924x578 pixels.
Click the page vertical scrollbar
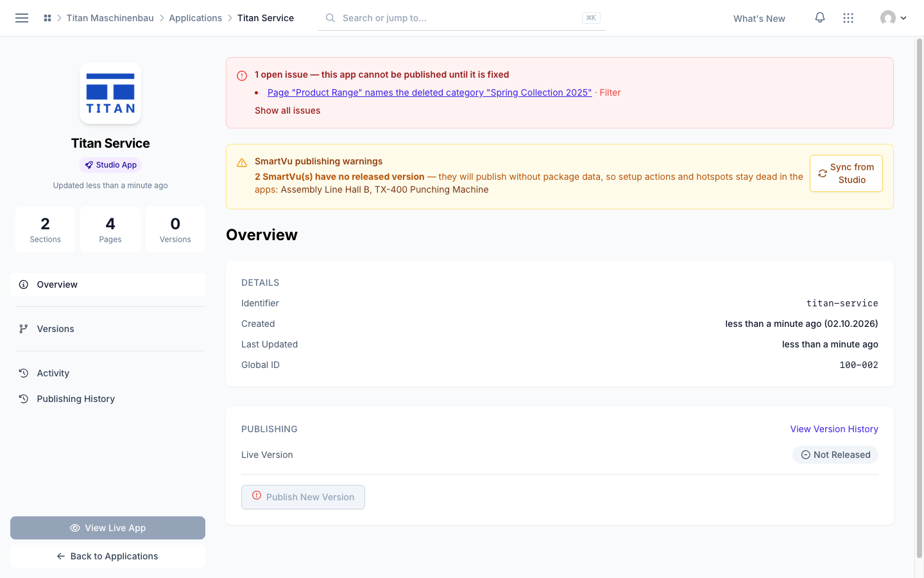coord(919,299)
